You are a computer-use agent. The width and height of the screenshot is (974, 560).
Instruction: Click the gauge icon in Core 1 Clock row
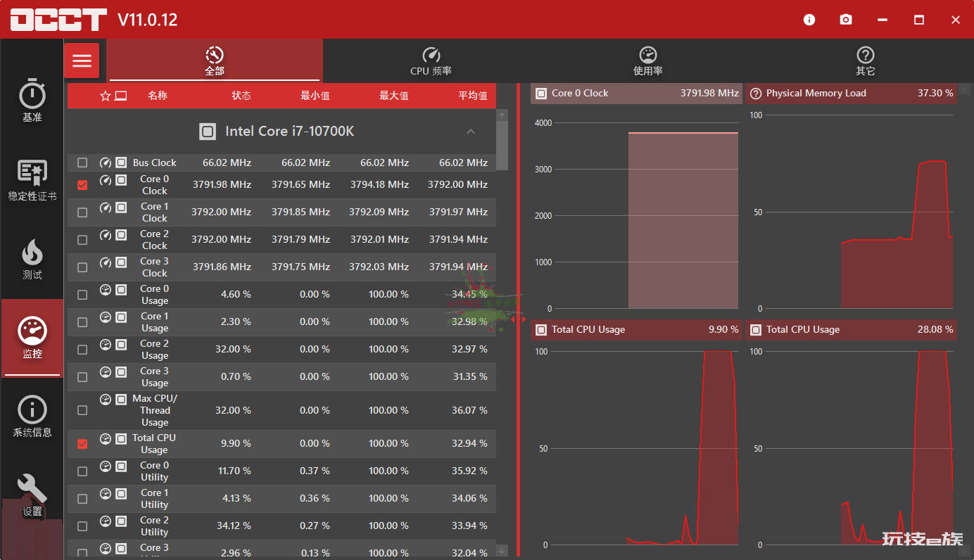pos(106,208)
